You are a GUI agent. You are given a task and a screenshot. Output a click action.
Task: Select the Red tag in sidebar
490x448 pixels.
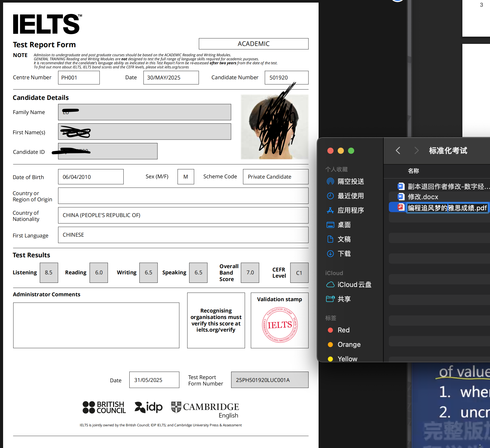coord(338,330)
